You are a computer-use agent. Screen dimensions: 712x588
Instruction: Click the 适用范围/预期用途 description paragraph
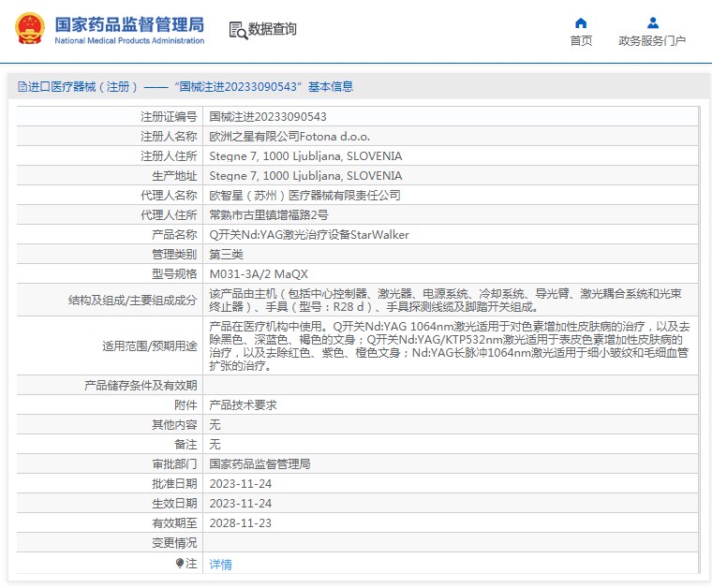450,345
